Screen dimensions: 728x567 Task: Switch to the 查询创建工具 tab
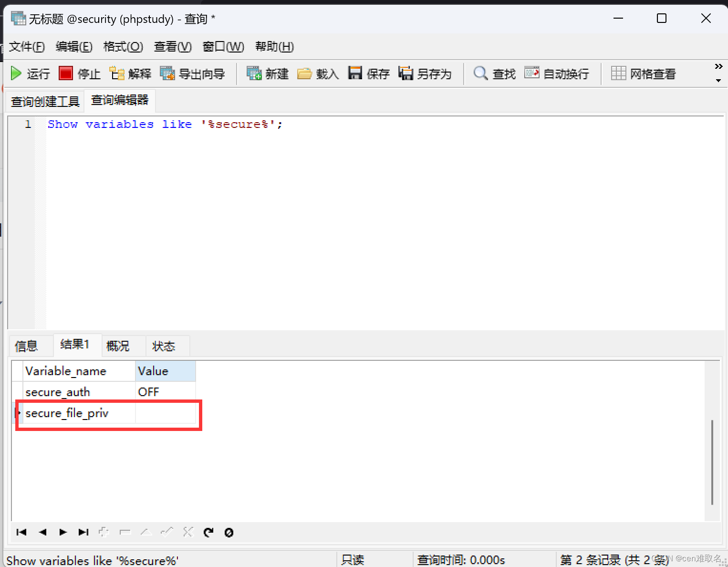pos(44,101)
